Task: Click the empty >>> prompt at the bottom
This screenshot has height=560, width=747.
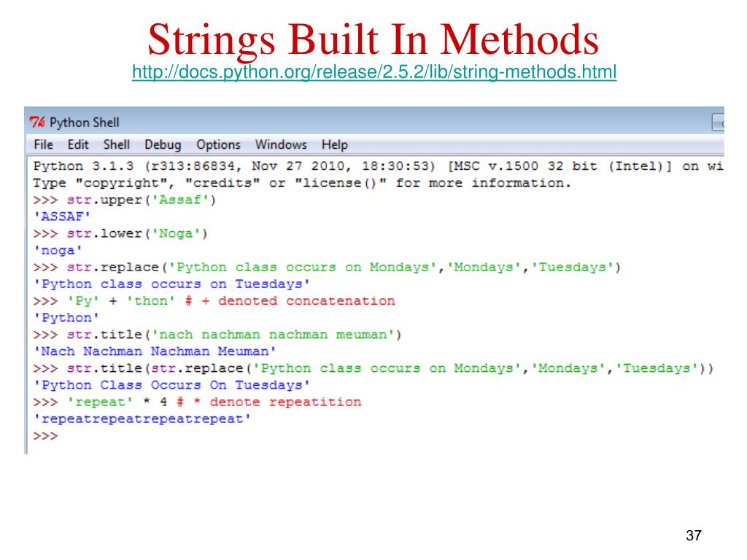Action: click(x=45, y=436)
